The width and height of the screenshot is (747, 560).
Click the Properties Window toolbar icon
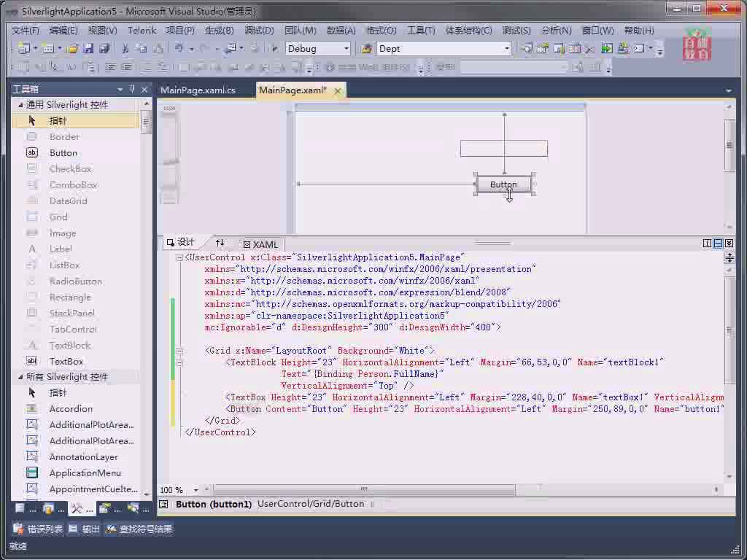(x=542, y=48)
